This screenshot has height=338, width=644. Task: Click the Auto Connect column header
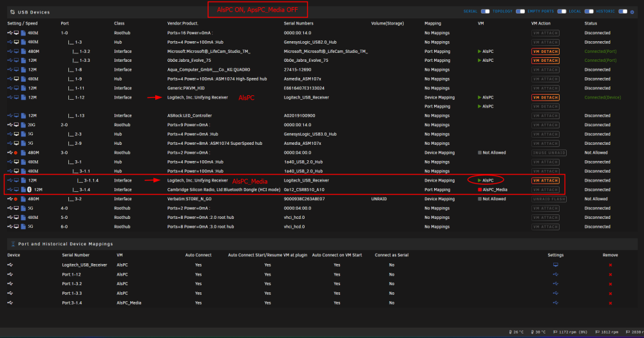pos(198,255)
